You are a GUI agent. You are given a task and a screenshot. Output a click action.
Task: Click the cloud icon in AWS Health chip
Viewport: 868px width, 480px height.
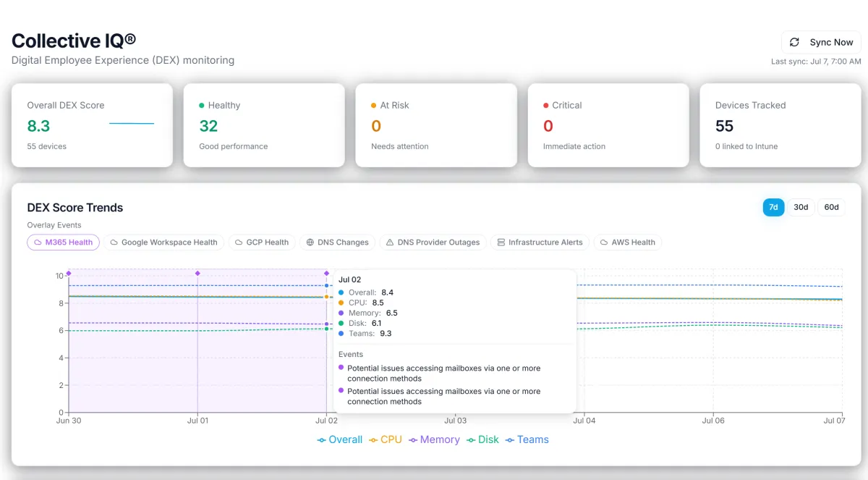tap(605, 243)
